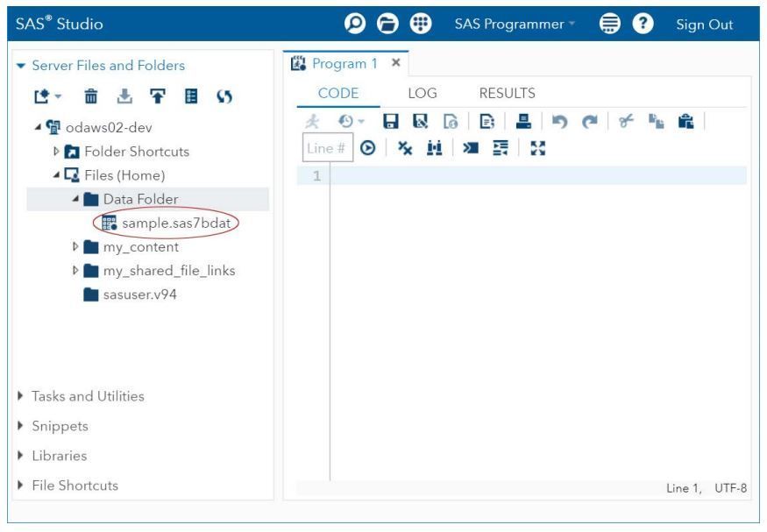Expand the Snippets section
The image size is (767, 532).
click(20, 425)
